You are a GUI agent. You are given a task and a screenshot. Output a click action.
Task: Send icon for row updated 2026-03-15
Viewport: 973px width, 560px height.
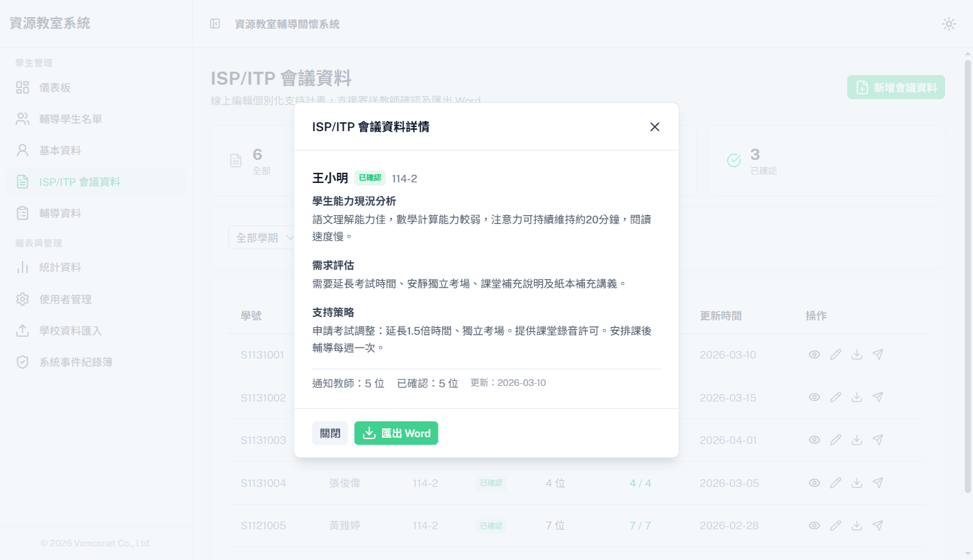pos(878,397)
